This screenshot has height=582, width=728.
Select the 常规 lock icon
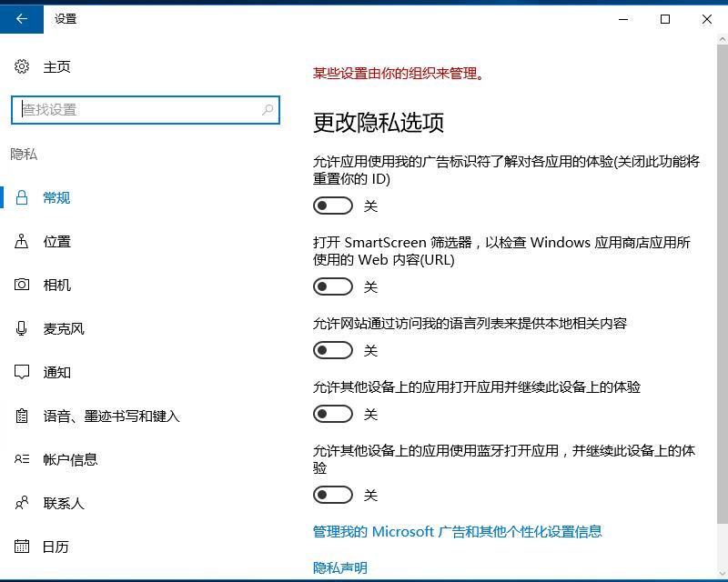click(21, 197)
